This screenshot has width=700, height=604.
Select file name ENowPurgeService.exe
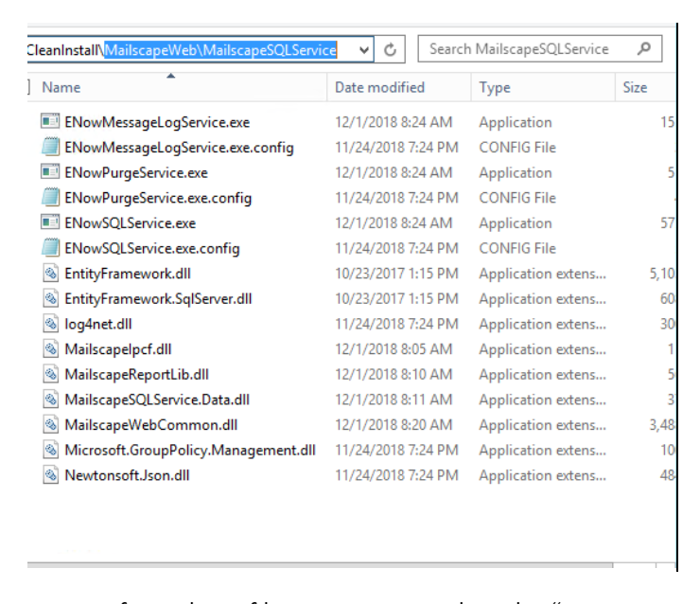point(136,173)
